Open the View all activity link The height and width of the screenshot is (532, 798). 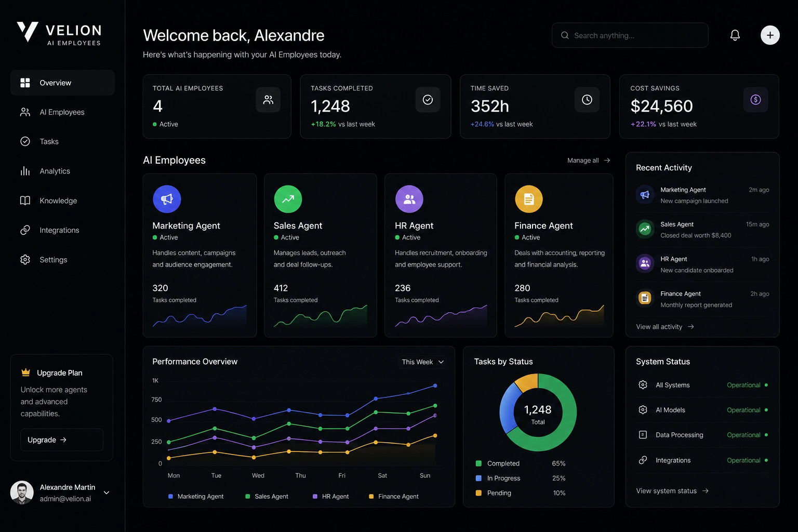(x=665, y=327)
